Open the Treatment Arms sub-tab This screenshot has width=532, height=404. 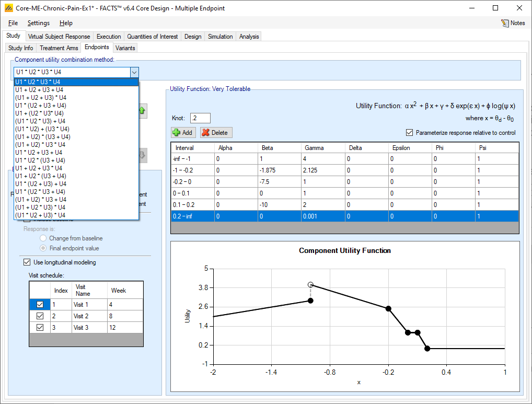pos(59,48)
